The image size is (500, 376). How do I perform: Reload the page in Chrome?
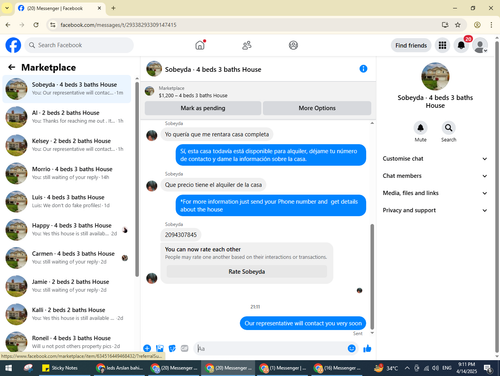[x=36, y=25]
